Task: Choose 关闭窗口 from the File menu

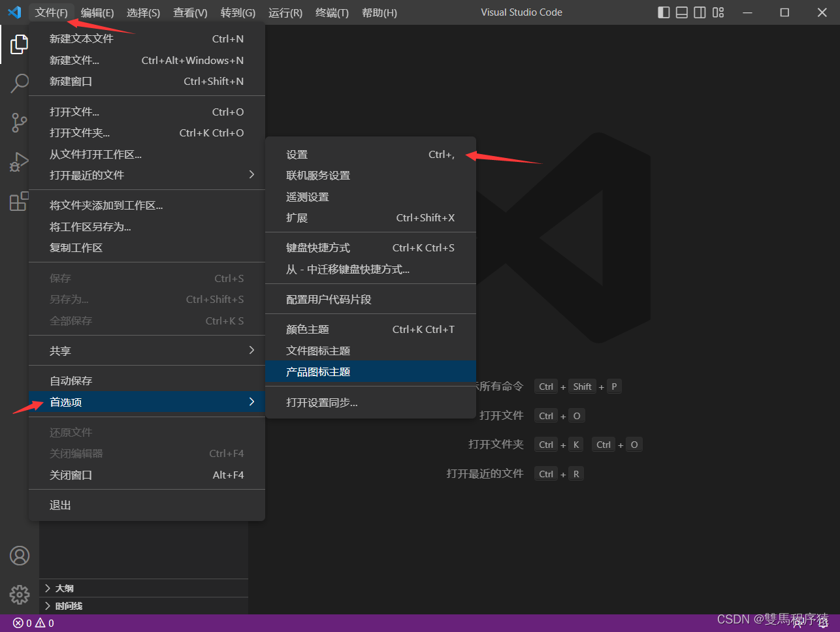Action: 147,475
